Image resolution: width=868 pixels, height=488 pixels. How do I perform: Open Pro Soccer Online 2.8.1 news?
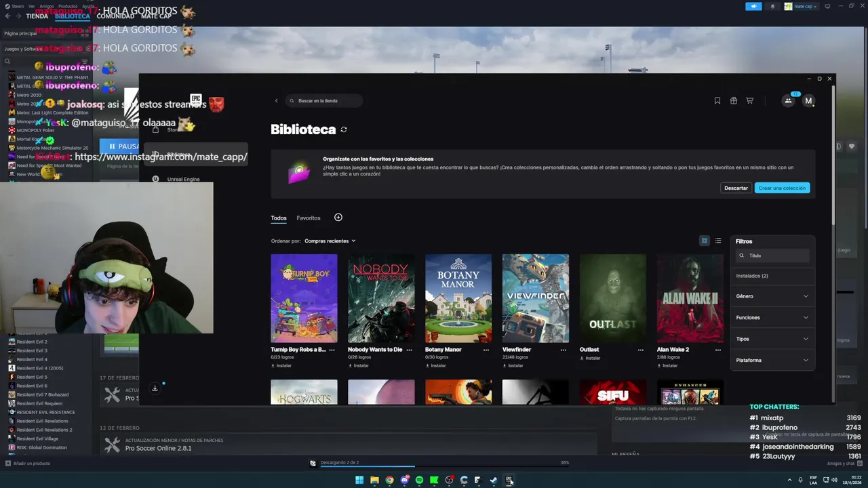coord(158,448)
